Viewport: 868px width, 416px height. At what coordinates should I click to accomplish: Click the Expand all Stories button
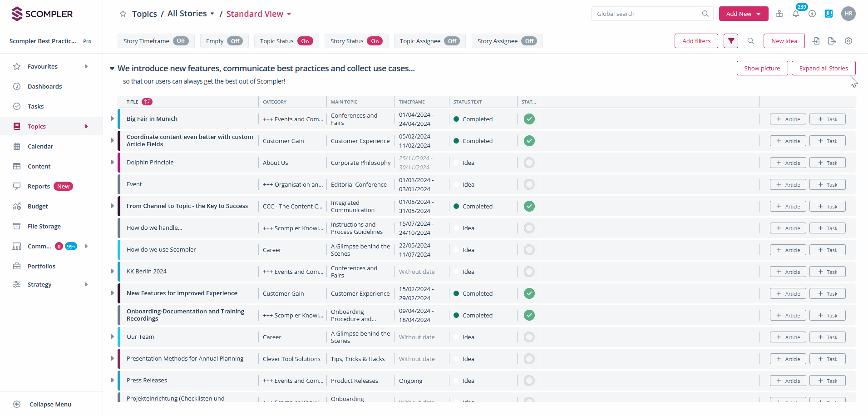pos(823,68)
